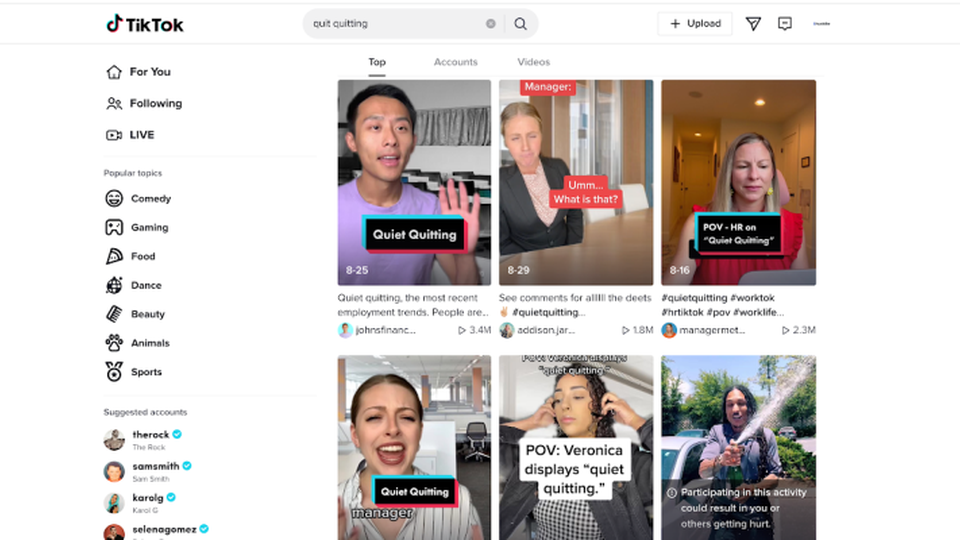Click the Upload button
The image size is (960, 540).
pos(695,23)
